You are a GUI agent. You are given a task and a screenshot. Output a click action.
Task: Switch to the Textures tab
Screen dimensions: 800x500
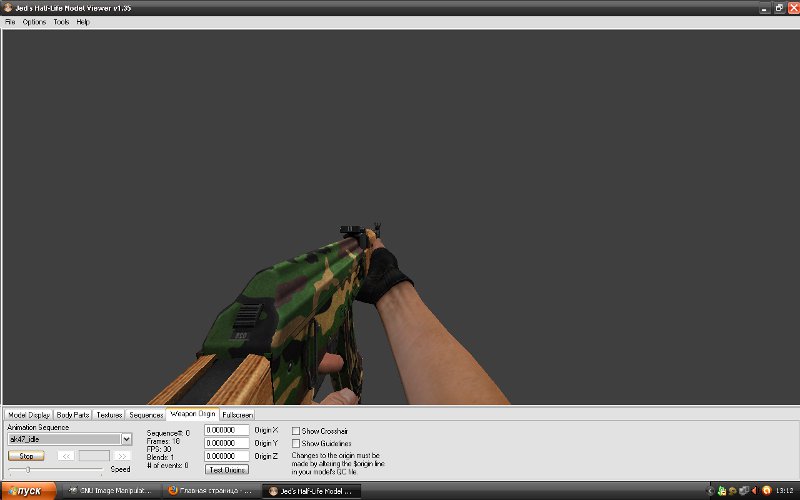coord(109,415)
